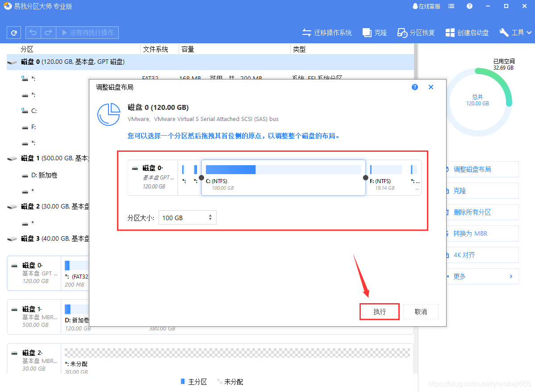This screenshot has width=535, height=392.
Task: Expand the 更多 more options entry
Action: point(482,276)
